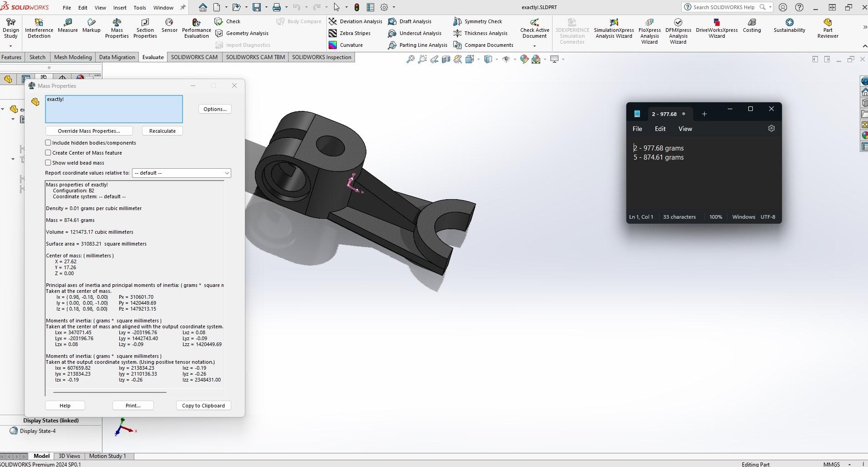Click the Options button in Mass Properties
Viewport: 868px width, 467px height.
click(215, 109)
